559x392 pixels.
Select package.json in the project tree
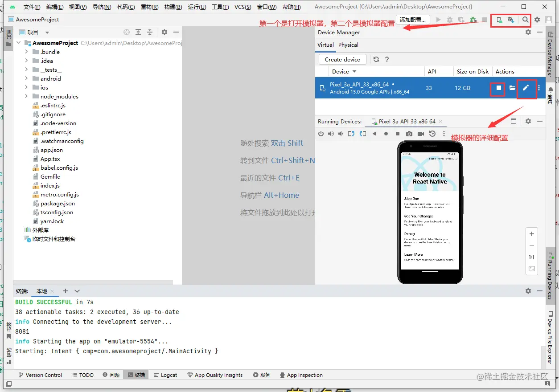click(x=58, y=203)
